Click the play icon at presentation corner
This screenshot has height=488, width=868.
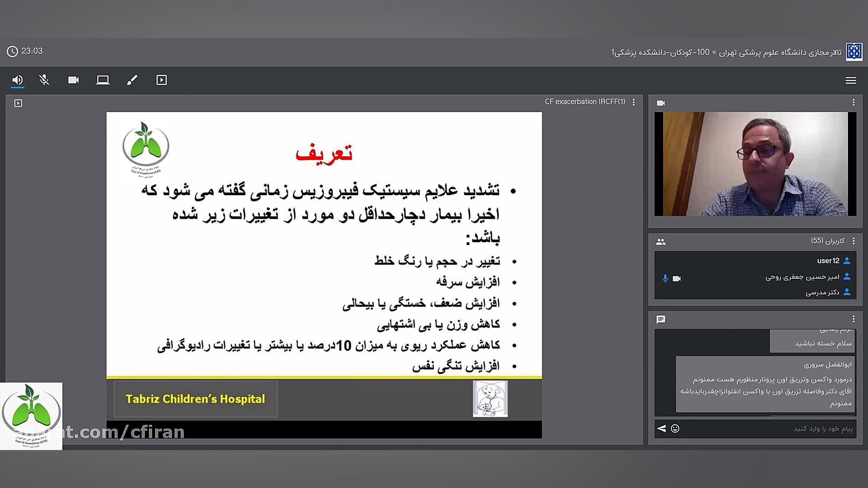tap(18, 103)
